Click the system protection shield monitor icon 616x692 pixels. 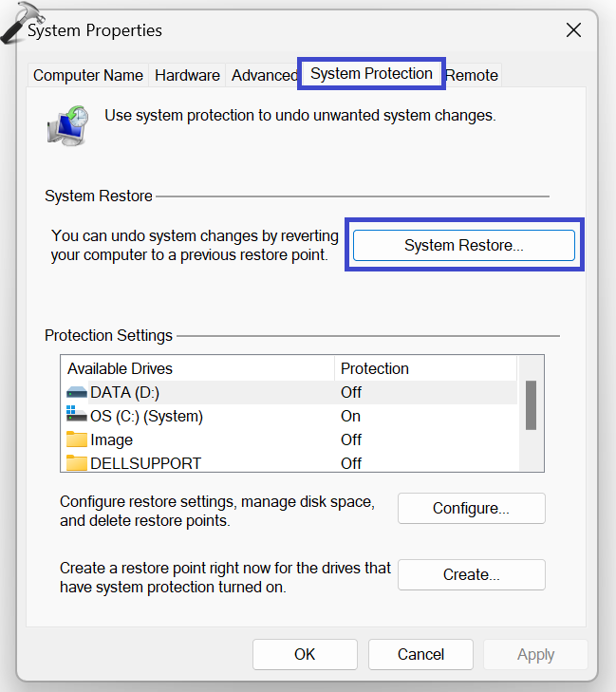pyautogui.click(x=67, y=127)
